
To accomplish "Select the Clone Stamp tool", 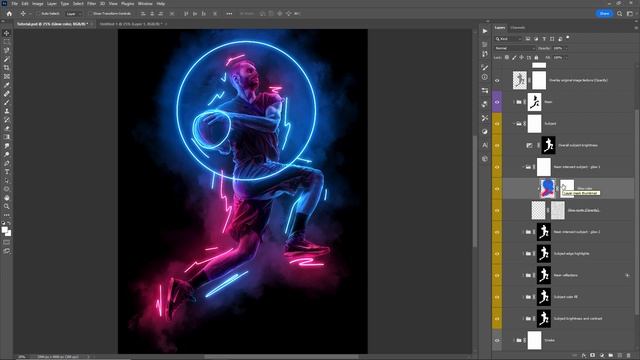I will pos(7,111).
